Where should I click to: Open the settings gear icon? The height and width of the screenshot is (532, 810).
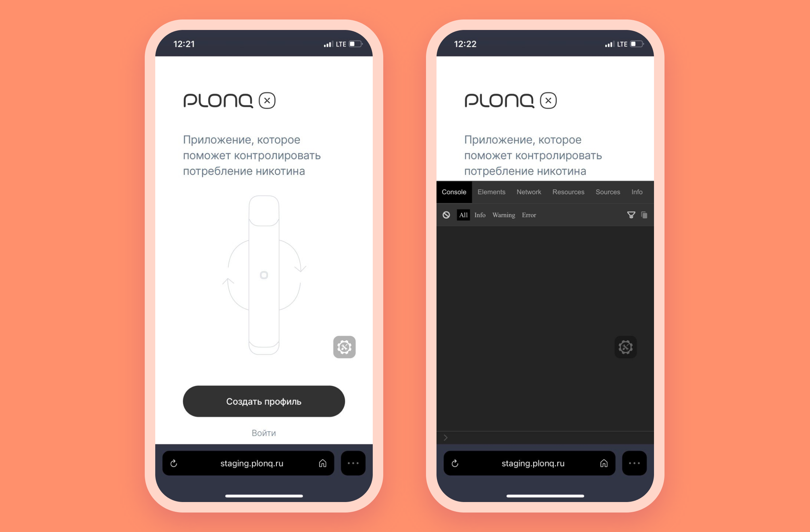[343, 347]
